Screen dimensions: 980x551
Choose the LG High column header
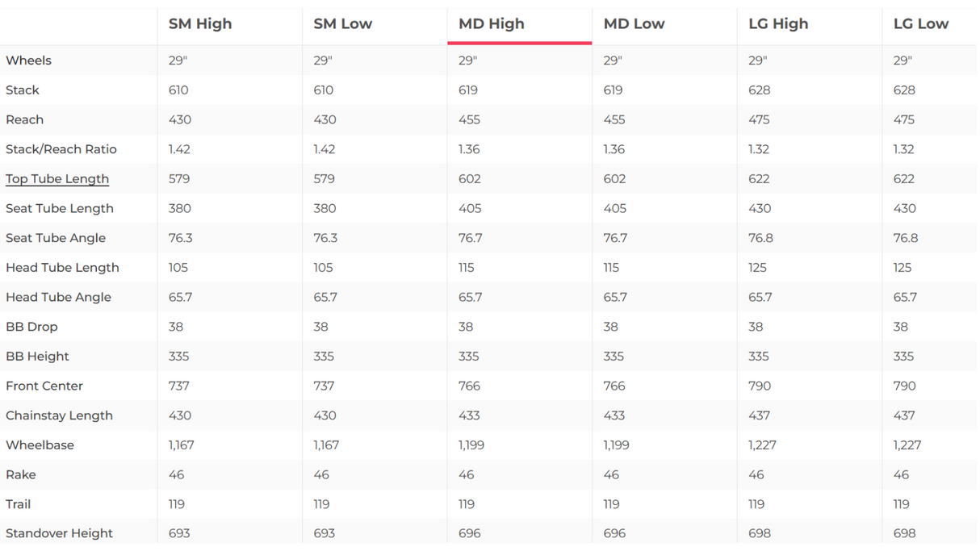pos(778,24)
